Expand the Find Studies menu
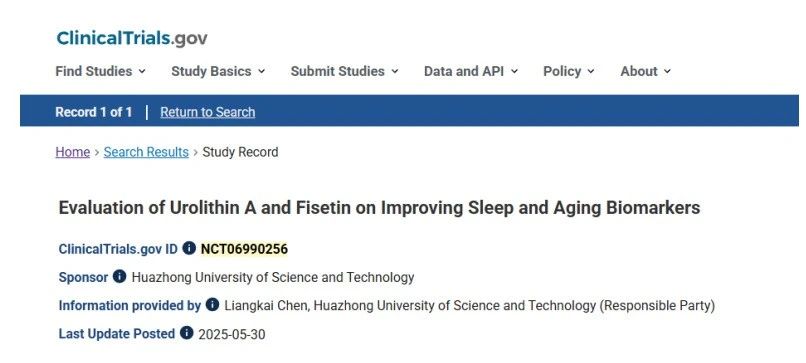The height and width of the screenshot is (363, 806). [100, 71]
